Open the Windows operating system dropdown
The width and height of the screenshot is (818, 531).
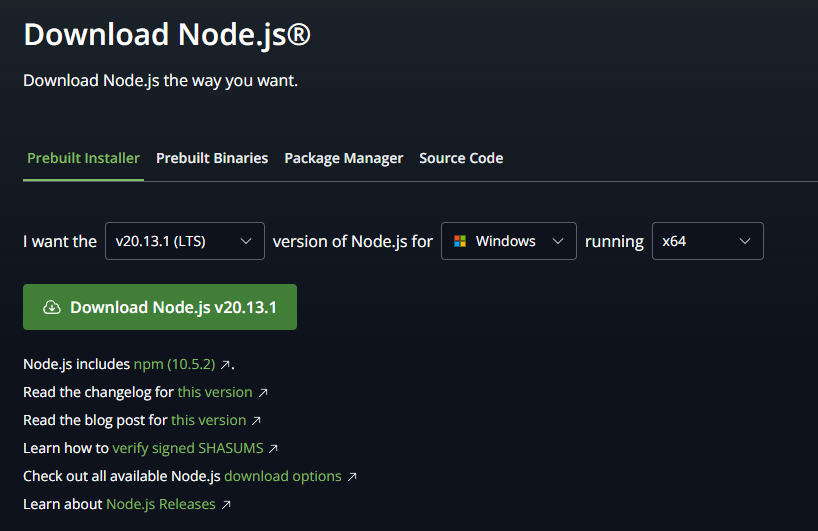tap(509, 241)
